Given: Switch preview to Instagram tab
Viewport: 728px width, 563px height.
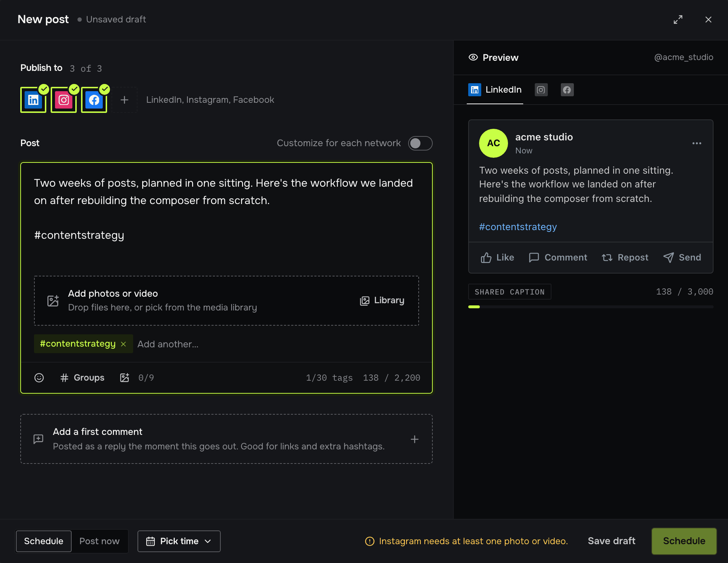Looking at the screenshot, I should pos(541,90).
